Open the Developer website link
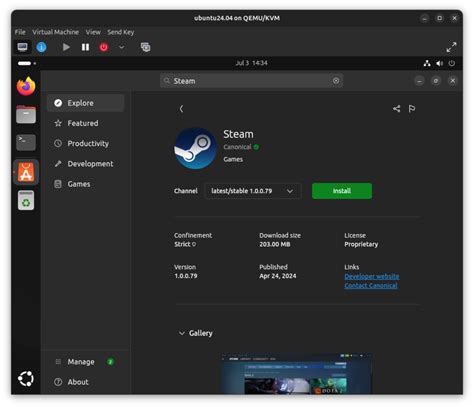Viewport: 474px width, 407px height. coord(372,276)
